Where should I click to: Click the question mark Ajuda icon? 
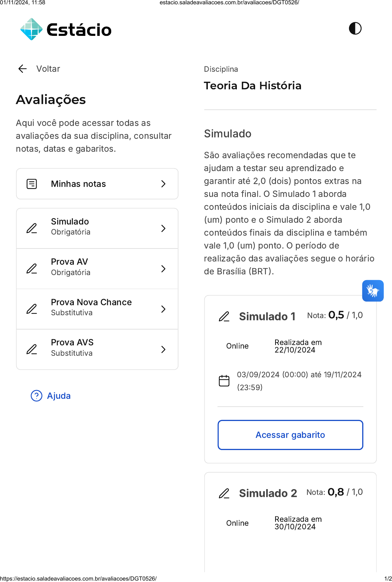[37, 396]
